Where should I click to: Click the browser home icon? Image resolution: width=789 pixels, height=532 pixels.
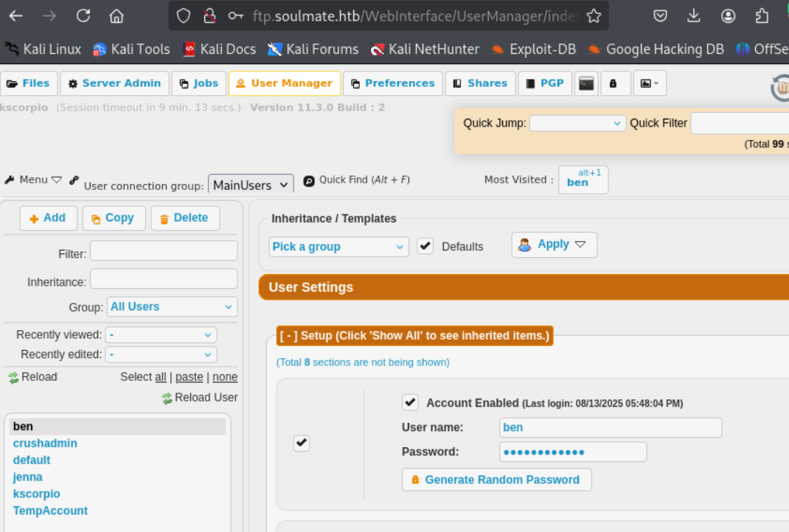point(116,15)
